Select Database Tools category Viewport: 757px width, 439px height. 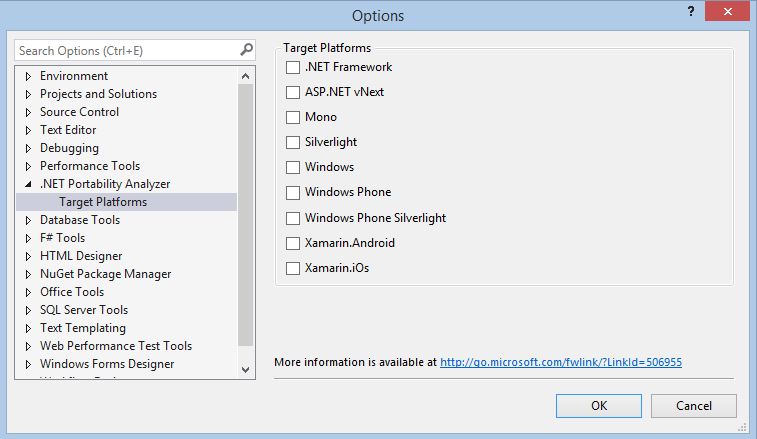pos(80,220)
